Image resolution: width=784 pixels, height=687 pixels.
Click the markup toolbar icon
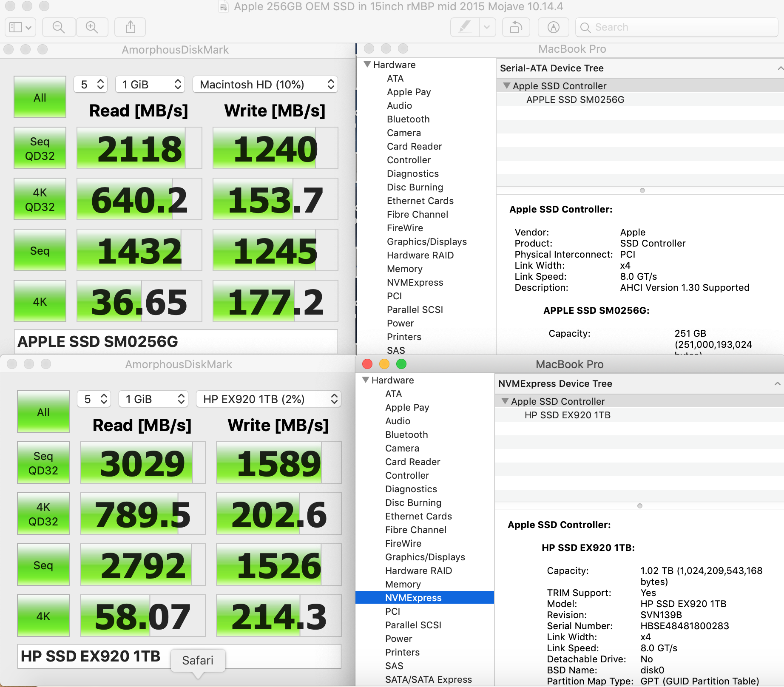tap(553, 27)
